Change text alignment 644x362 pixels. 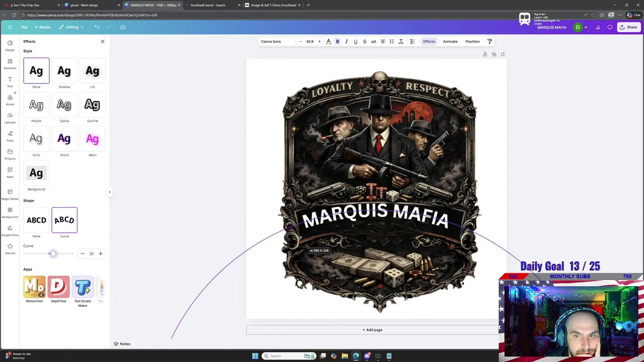[x=383, y=41]
